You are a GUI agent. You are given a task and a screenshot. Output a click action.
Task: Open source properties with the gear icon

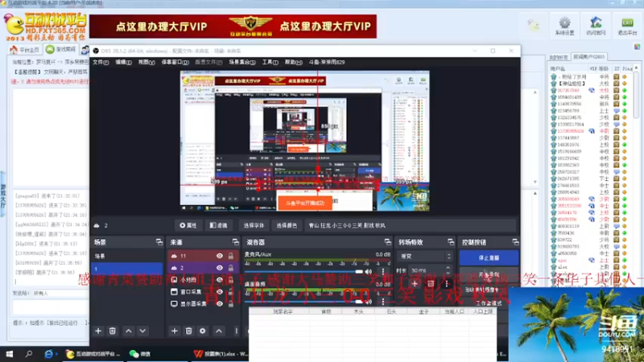203,331
